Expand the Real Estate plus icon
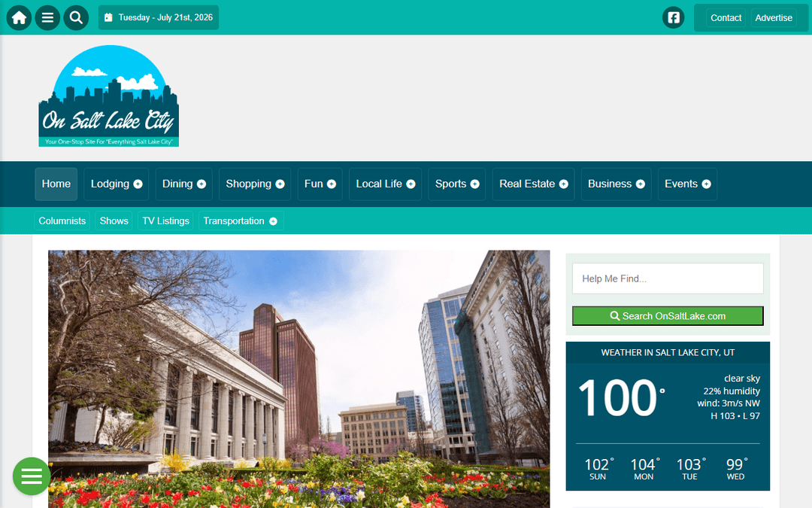 click(563, 184)
